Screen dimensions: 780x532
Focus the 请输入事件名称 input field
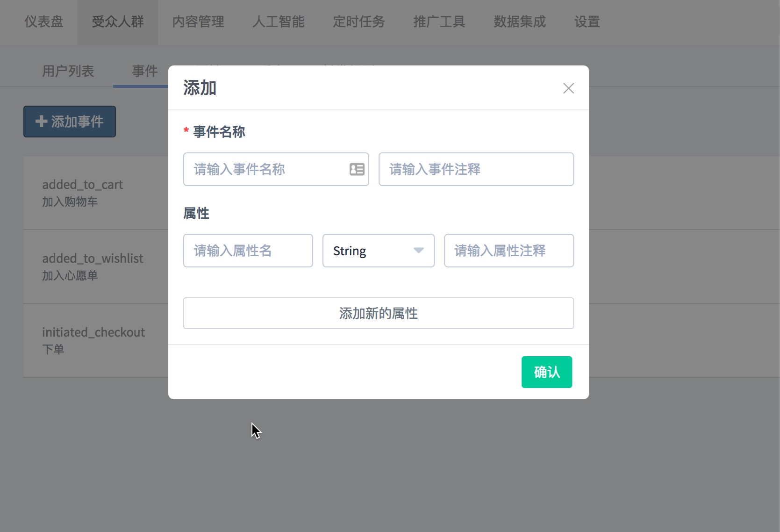point(276,169)
